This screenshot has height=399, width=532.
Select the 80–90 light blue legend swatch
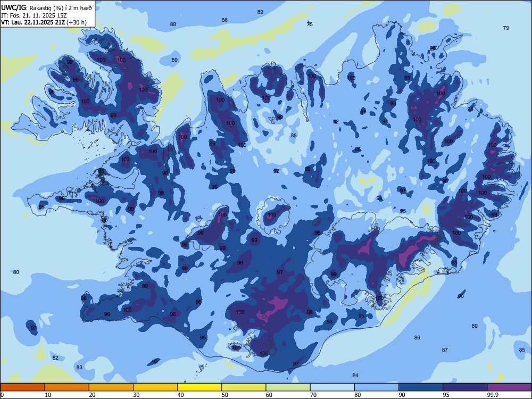pos(377,387)
